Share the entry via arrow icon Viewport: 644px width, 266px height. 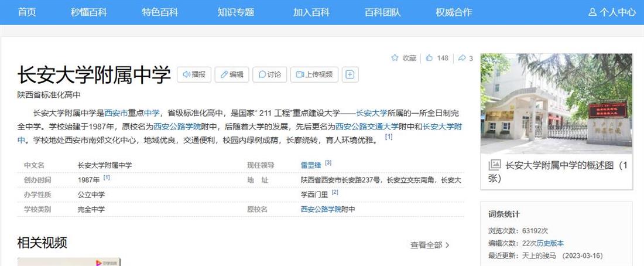point(465,58)
